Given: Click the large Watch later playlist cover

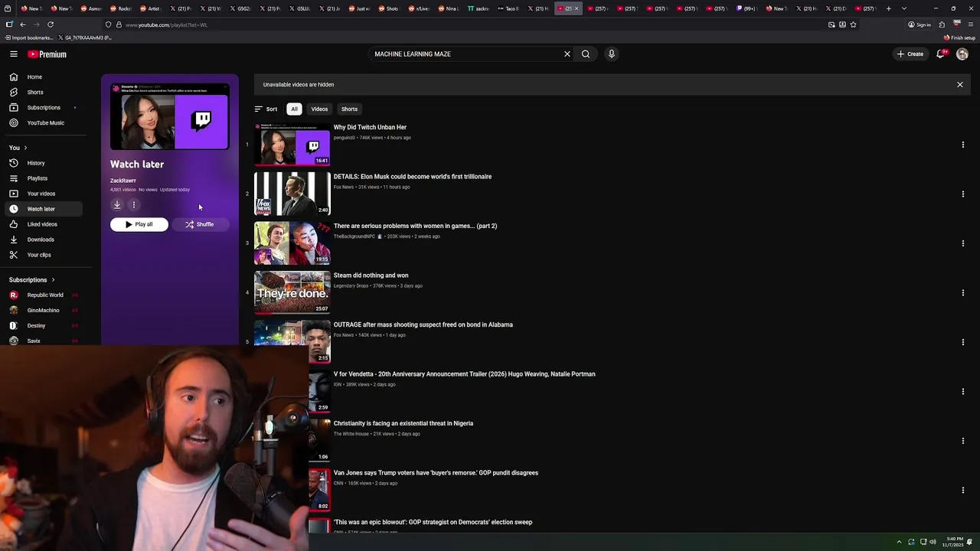Looking at the screenshot, I should (169, 116).
